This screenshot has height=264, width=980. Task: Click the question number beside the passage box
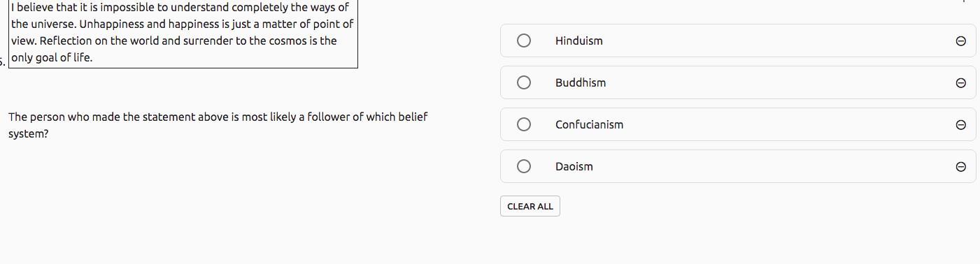click(x=3, y=62)
